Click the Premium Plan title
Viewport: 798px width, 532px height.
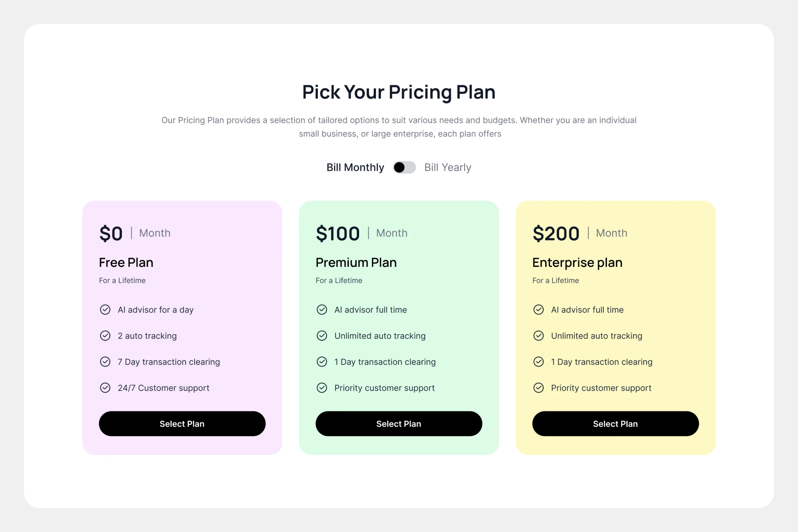pyautogui.click(x=356, y=262)
